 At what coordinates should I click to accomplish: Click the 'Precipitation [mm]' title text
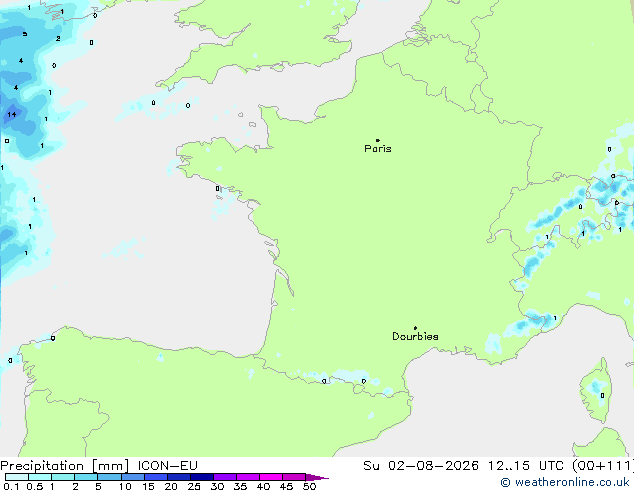(x=65, y=466)
